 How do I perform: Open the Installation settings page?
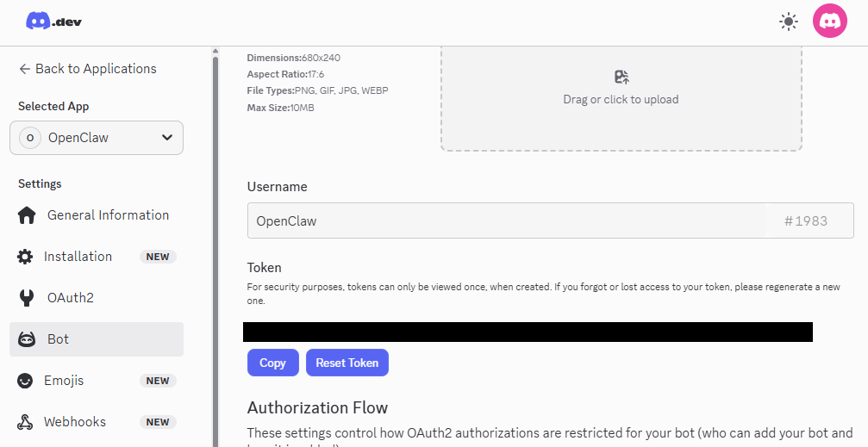[x=78, y=257]
